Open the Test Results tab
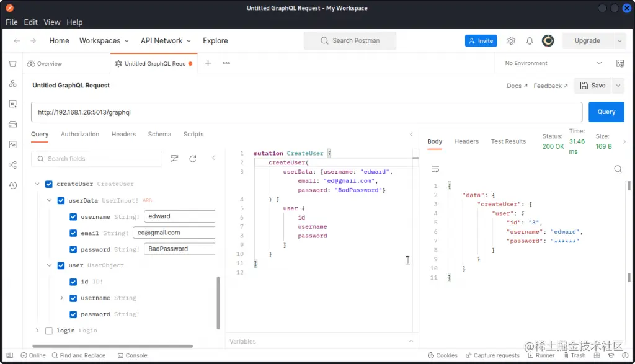This screenshot has height=364, width=635. coord(508,141)
